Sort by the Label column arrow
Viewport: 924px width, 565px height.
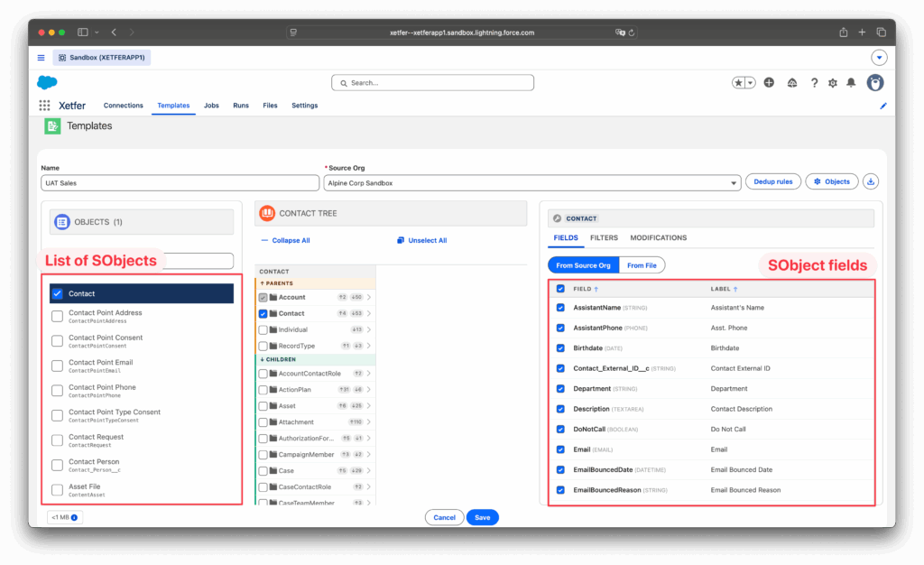tap(735, 290)
